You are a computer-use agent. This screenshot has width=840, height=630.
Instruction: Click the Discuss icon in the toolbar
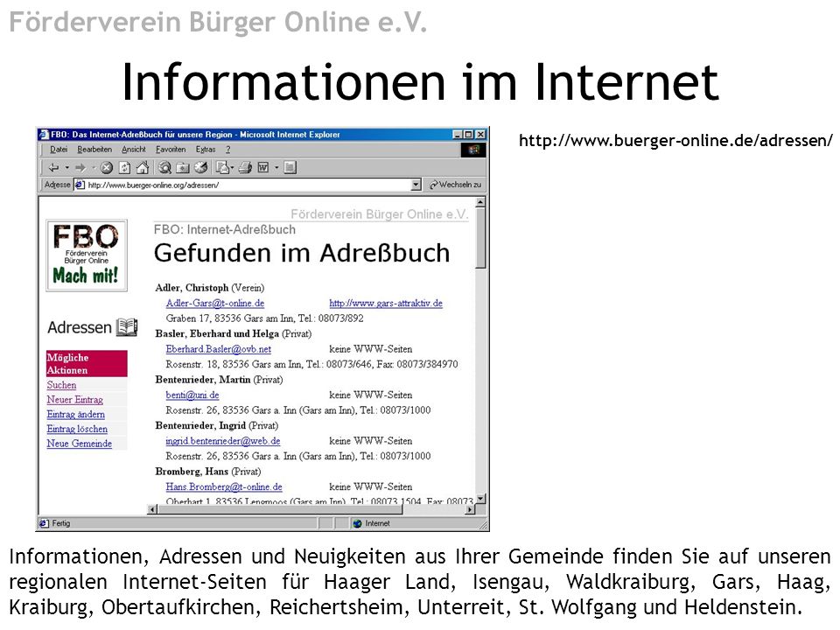coord(290,168)
